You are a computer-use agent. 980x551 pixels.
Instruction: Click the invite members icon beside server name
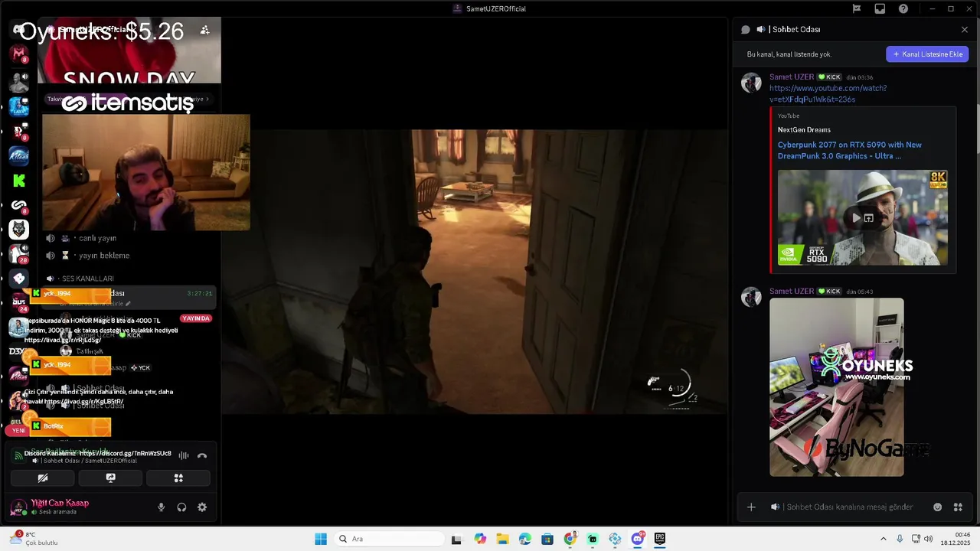tap(204, 30)
